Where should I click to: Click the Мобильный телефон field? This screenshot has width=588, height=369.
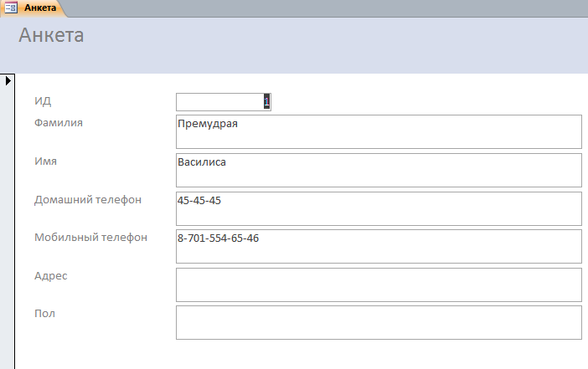[x=379, y=247]
